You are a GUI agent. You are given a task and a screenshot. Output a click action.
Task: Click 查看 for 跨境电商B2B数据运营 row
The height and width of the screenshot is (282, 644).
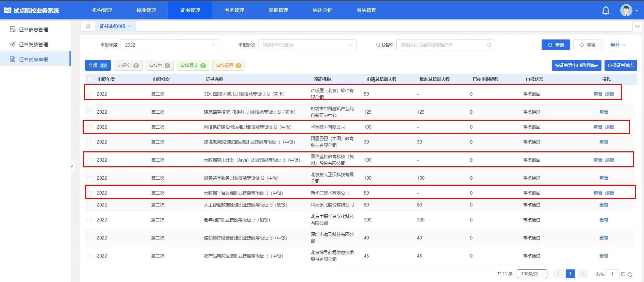pyautogui.click(x=604, y=142)
